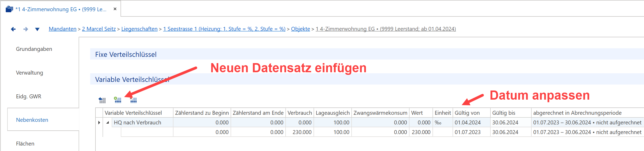Sort by Lageausgleich column header
The width and height of the screenshot is (644, 151).
point(333,113)
